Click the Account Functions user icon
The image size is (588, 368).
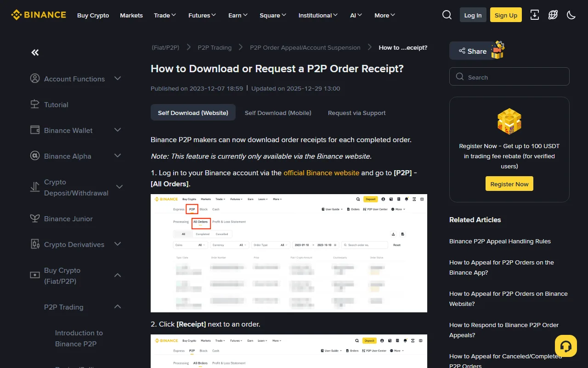(35, 79)
